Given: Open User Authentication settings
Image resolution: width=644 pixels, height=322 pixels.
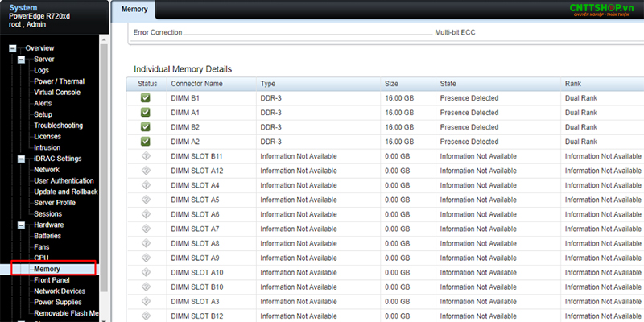Looking at the screenshot, I should pyautogui.click(x=64, y=181).
